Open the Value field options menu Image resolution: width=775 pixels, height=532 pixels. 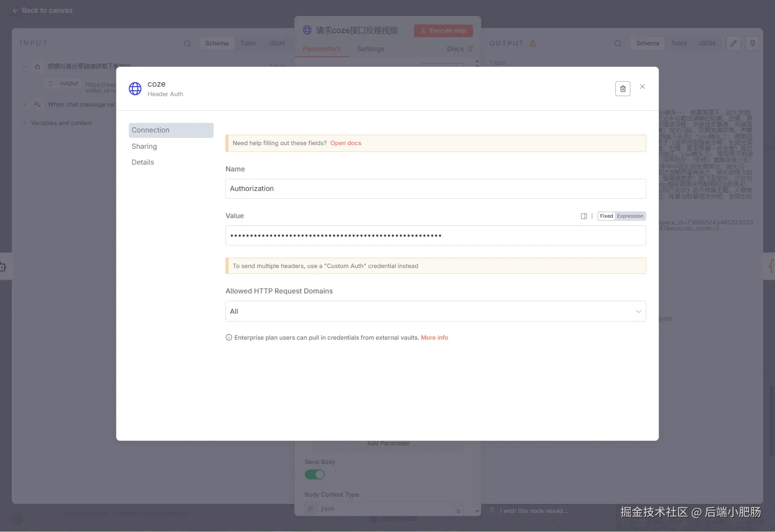tap(592, 216)
